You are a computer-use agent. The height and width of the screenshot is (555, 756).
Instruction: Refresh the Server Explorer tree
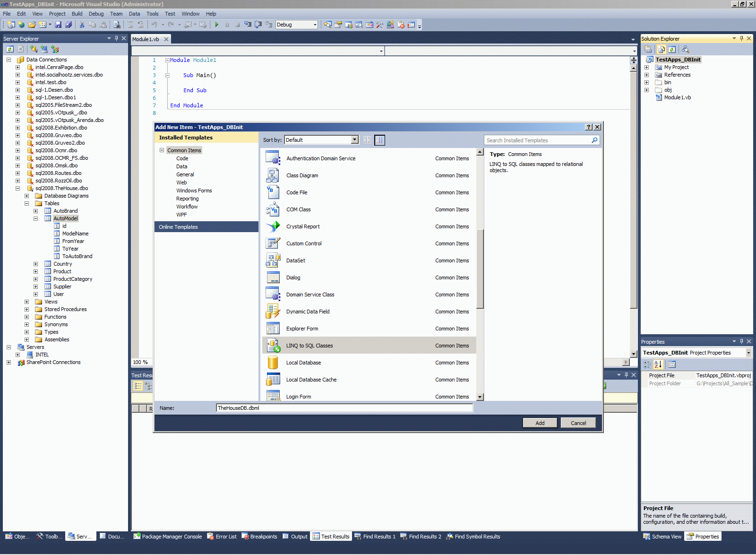pos(10,49)
